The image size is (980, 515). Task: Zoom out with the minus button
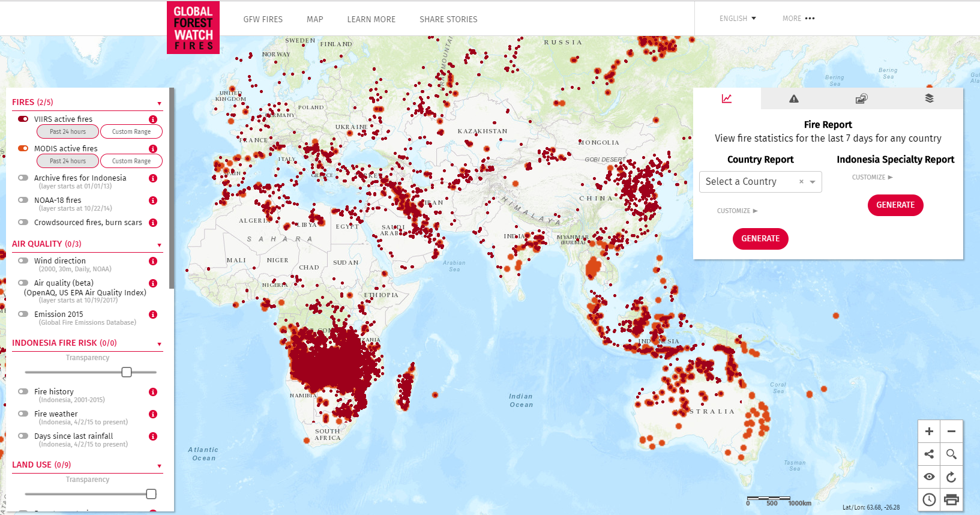(951, 432)
